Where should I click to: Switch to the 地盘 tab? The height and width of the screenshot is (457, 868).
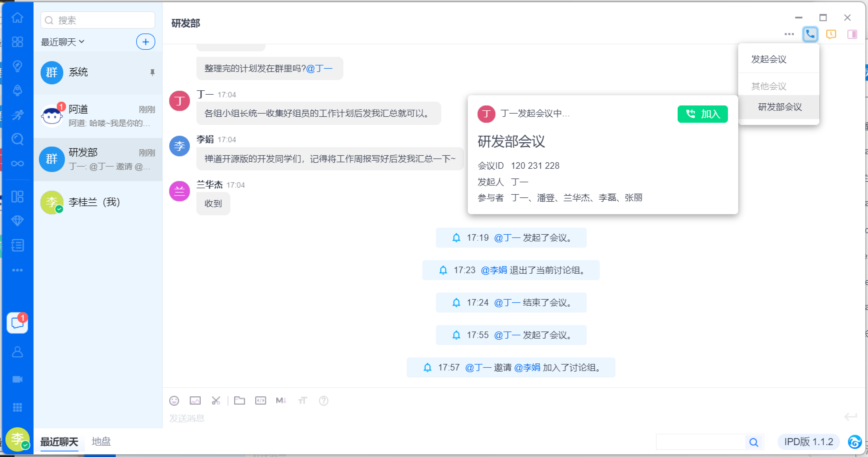(x=101, y=441)
